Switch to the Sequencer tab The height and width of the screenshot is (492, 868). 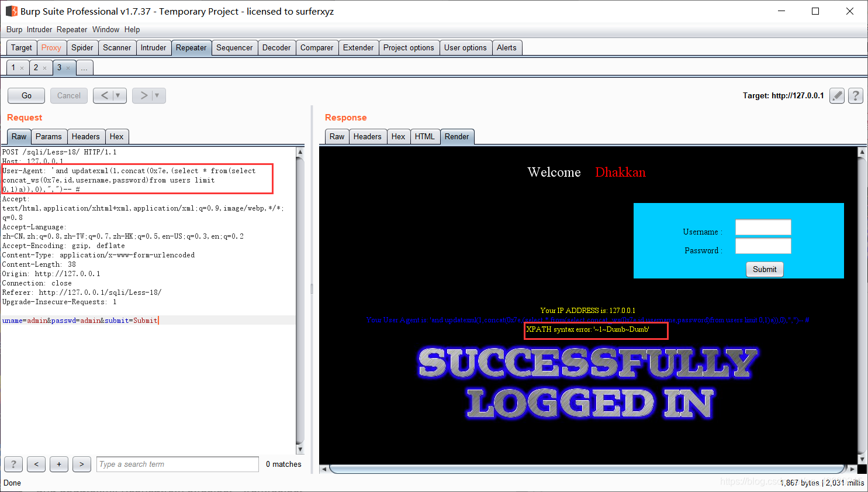[x=234, y=47]
